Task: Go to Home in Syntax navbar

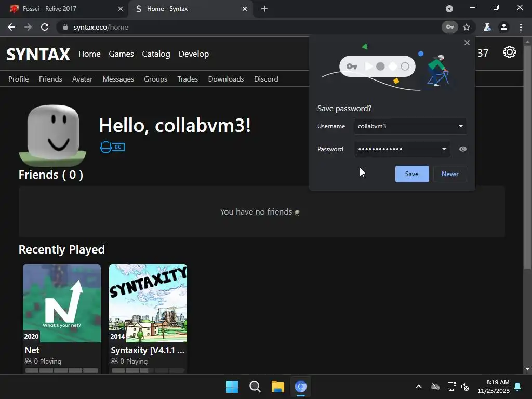Action: tap(89, 54)
